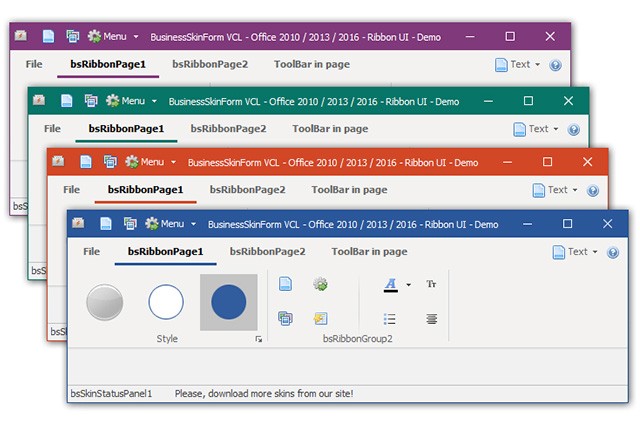Click new document icon in blue titlebar
Screen dimensions: 640x427
[106, 224]
